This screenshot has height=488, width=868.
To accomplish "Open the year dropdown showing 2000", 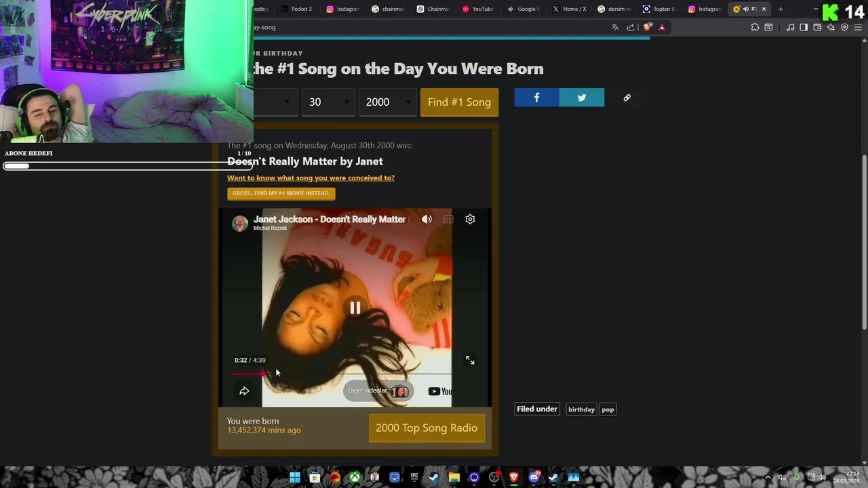I will click(x=387, y=102).
